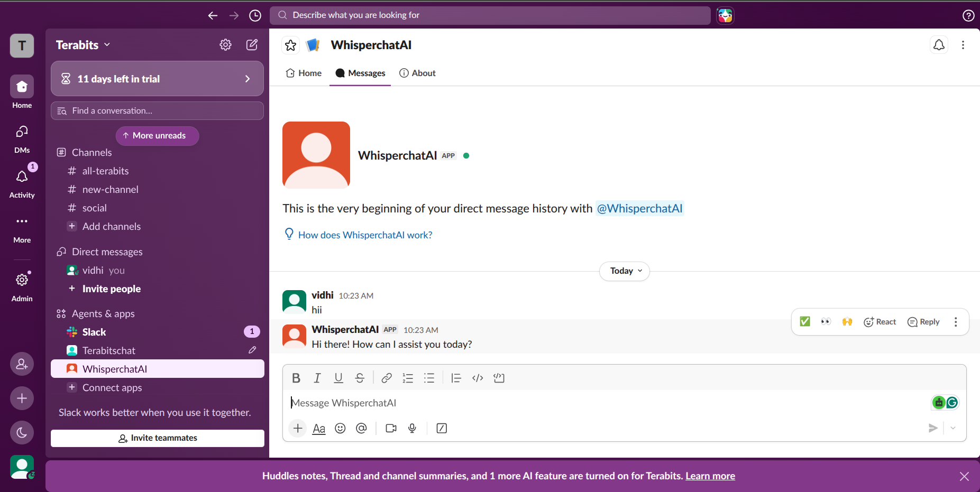Viewport: 980px width, 492px height.
Task: Click the Invite teammates button
Action: pyautogui.click(x=158, y=438)
